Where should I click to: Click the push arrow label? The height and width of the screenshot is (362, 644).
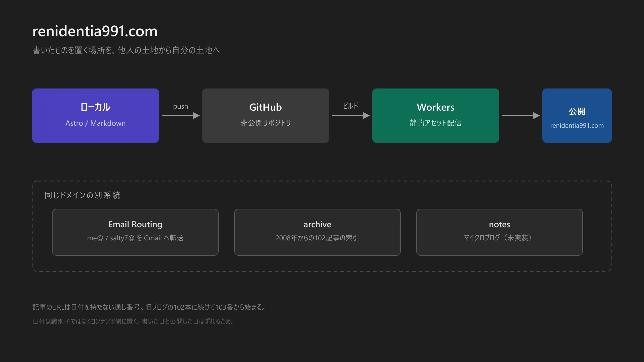pyautogui.click(x=181, y=107)
